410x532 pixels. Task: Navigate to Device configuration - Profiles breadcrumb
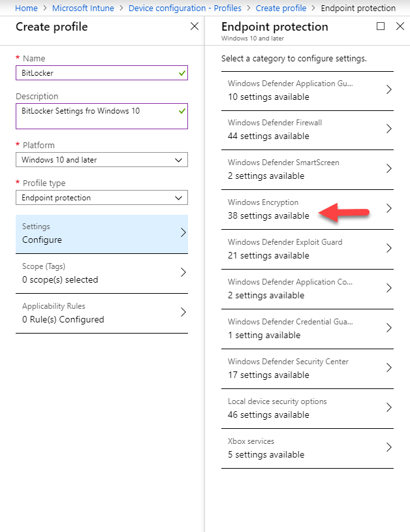[x=185, y=8]
